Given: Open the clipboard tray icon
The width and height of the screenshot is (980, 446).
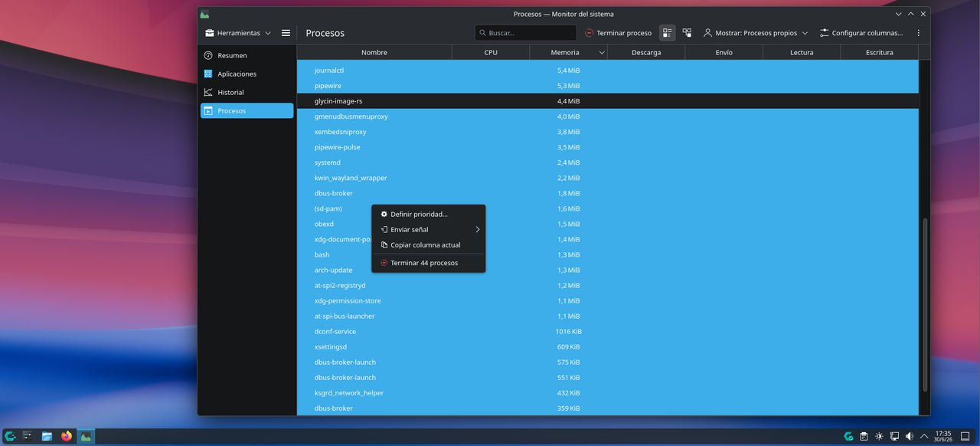Looking at the screenshot, I should (864, 436).
